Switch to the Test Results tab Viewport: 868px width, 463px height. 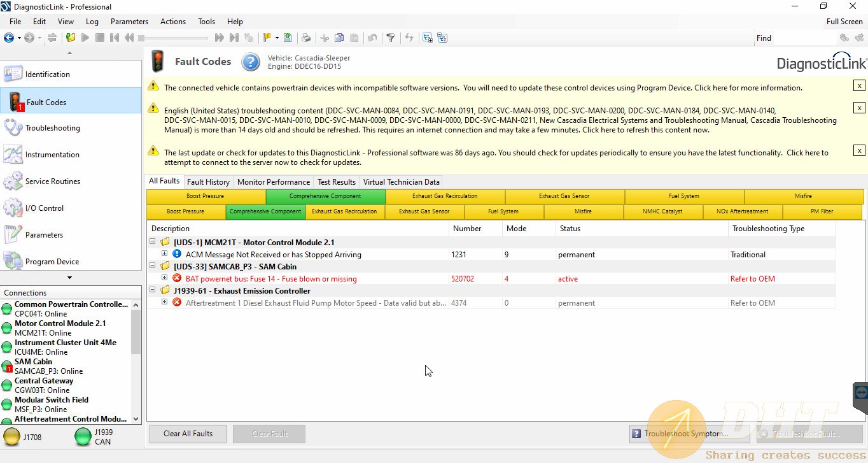[337, 182]
